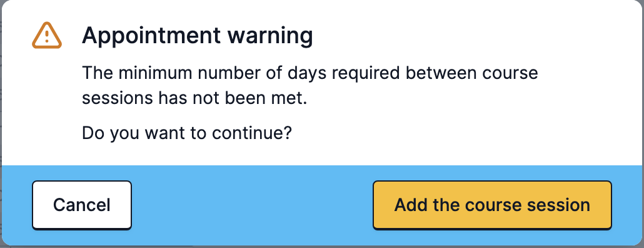This screenshot has height=248, width=644.
Task: Continue despite the appointment warning
Action: [492, 205]
